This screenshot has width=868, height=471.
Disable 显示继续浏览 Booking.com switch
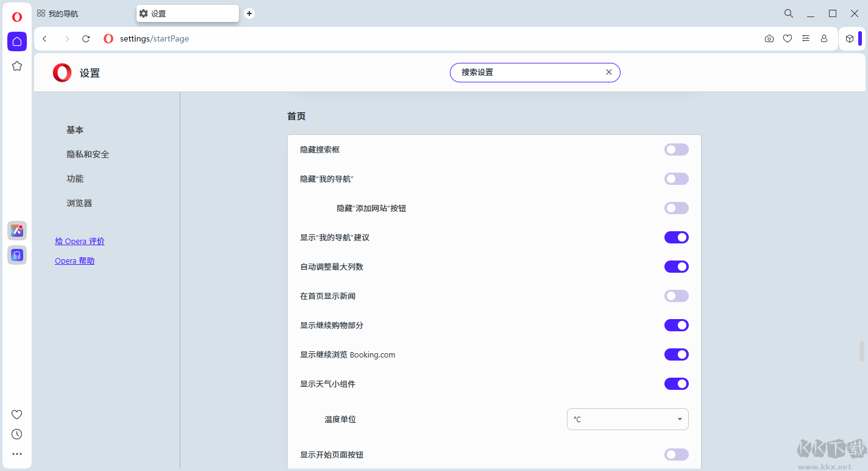[677, 354]
